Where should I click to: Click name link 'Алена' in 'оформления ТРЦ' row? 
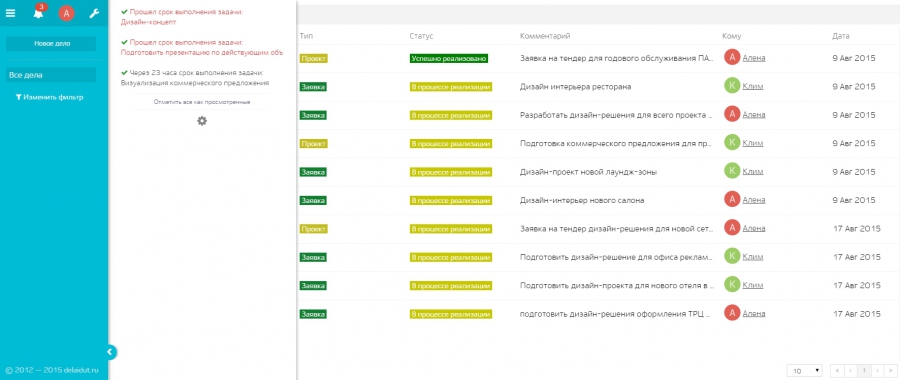click(754, 313)
